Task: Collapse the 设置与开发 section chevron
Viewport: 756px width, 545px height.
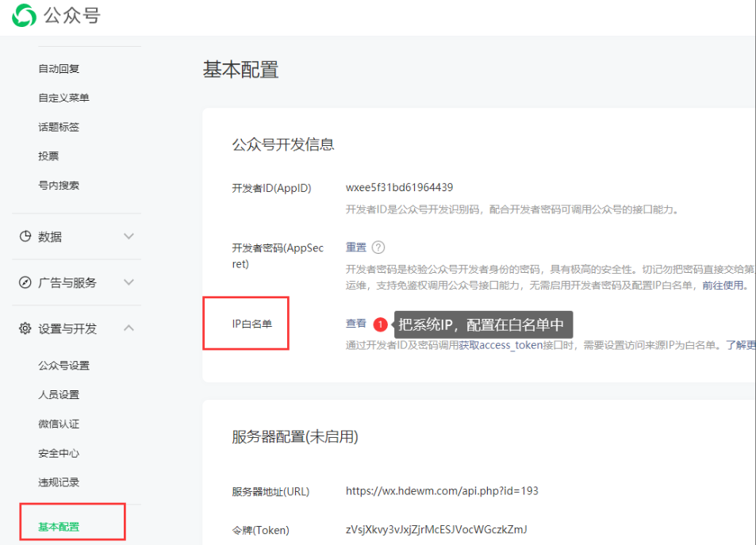Action: click(129, 328)
